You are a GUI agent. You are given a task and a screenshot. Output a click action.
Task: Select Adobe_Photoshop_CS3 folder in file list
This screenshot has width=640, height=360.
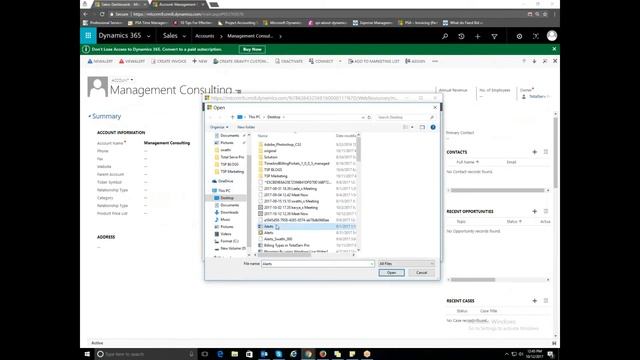pyautogui.click(x=282, y=144)
